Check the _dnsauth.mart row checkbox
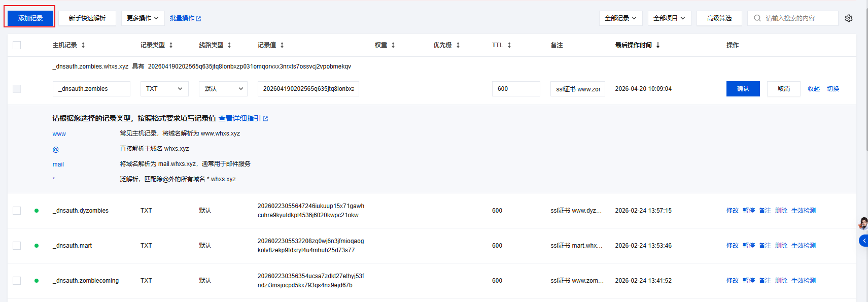Viewport: 868px width, 302px height. 17,246
